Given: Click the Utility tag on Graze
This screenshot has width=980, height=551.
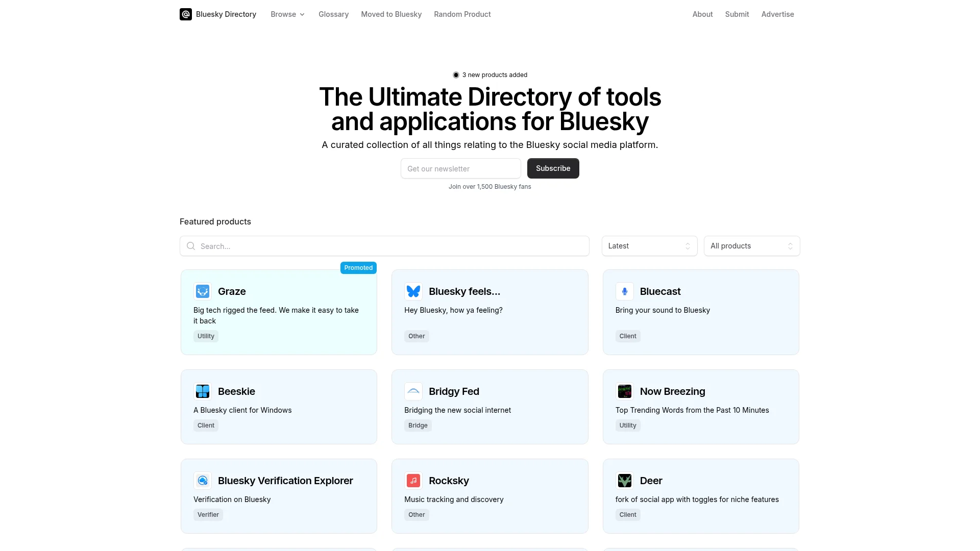Looking at the screenshot, I should tap(206, 336).
